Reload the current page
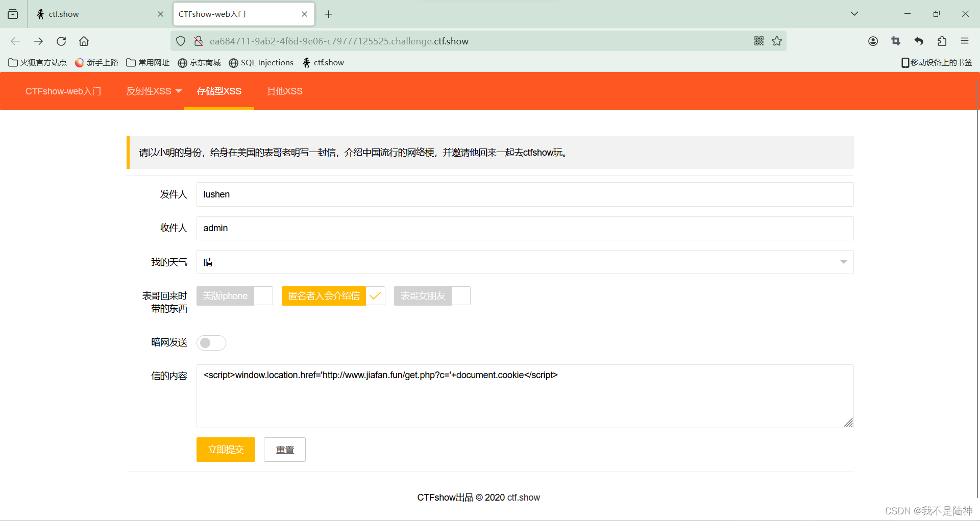This screenshot has height=521, width=980. 61,41
